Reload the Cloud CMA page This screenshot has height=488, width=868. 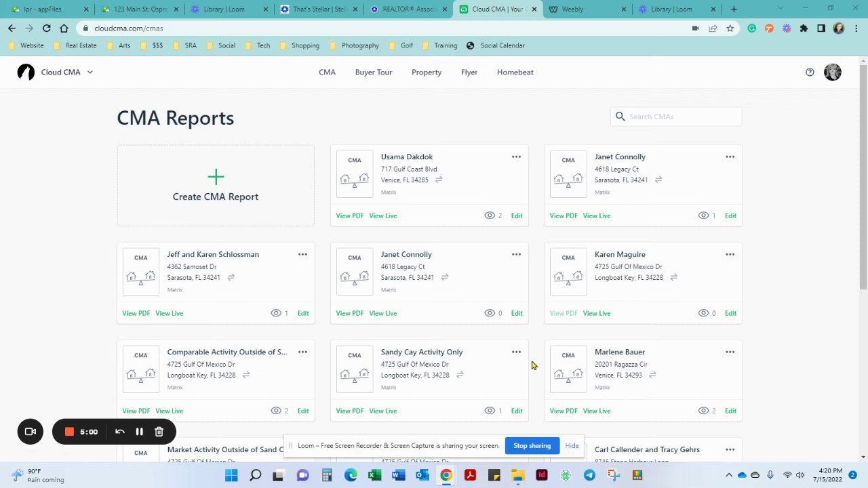(46, 28)
